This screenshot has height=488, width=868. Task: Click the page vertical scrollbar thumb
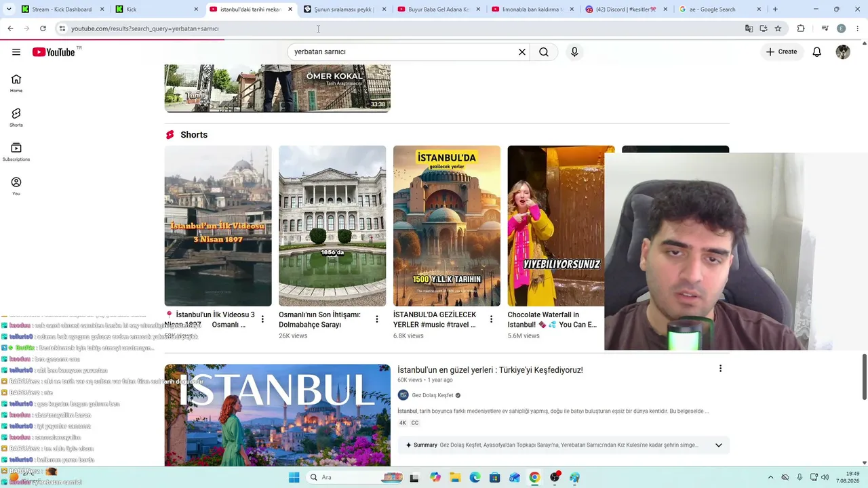864,376
